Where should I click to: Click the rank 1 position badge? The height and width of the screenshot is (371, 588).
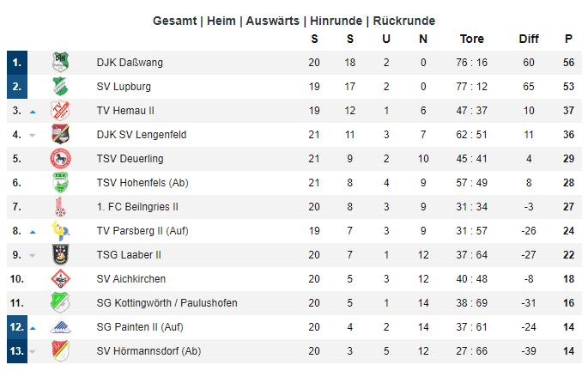coord(17,63)
